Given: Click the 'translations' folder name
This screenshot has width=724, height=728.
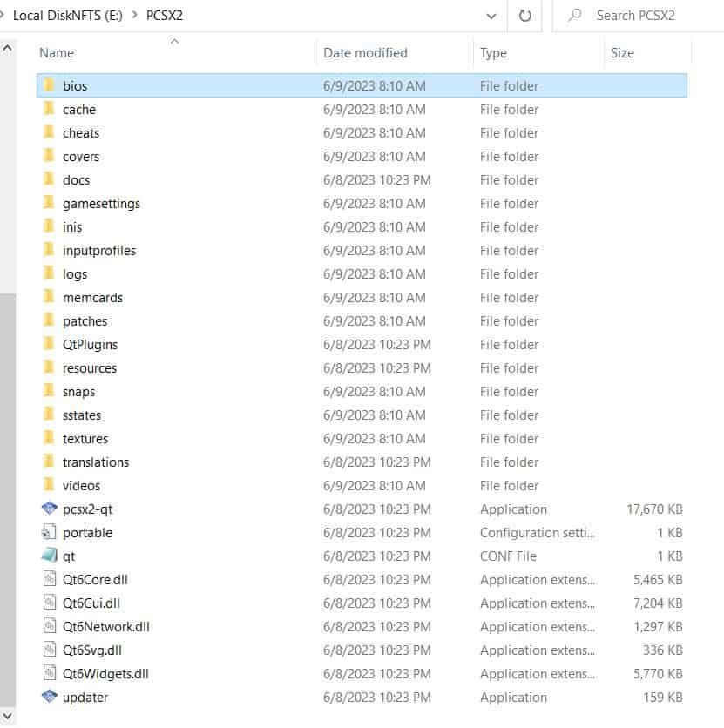Looking at the screenshot, I should 96,462.
